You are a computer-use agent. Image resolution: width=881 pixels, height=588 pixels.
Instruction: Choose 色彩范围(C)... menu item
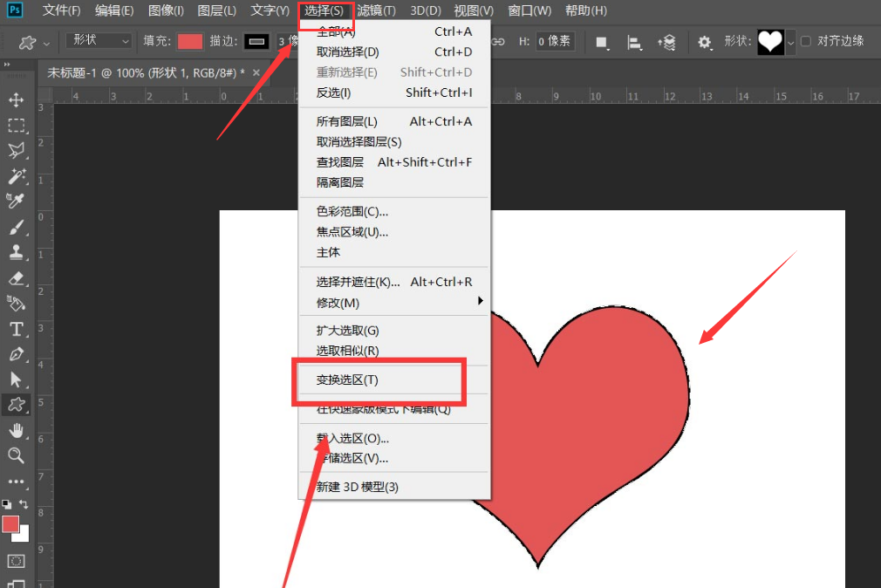point(394,211)
